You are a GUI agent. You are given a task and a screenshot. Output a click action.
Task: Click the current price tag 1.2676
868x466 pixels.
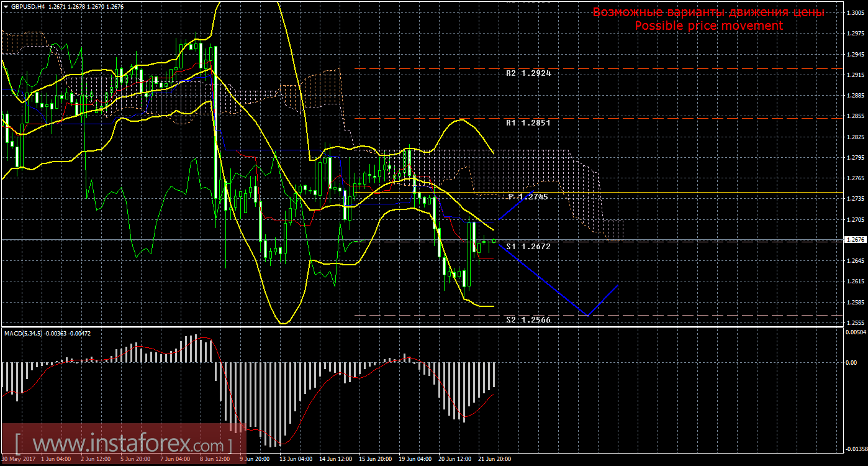pyautogui.click(x=856, y=240)
